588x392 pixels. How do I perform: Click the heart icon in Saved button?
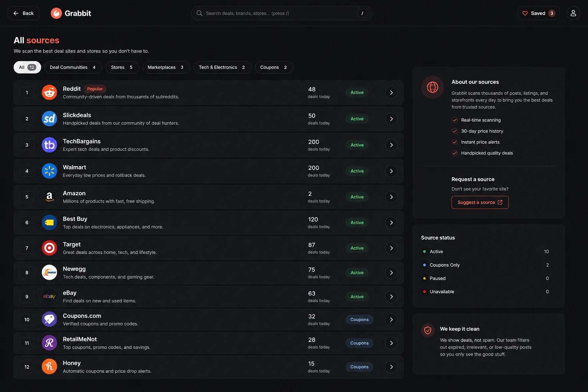[525, 13]
